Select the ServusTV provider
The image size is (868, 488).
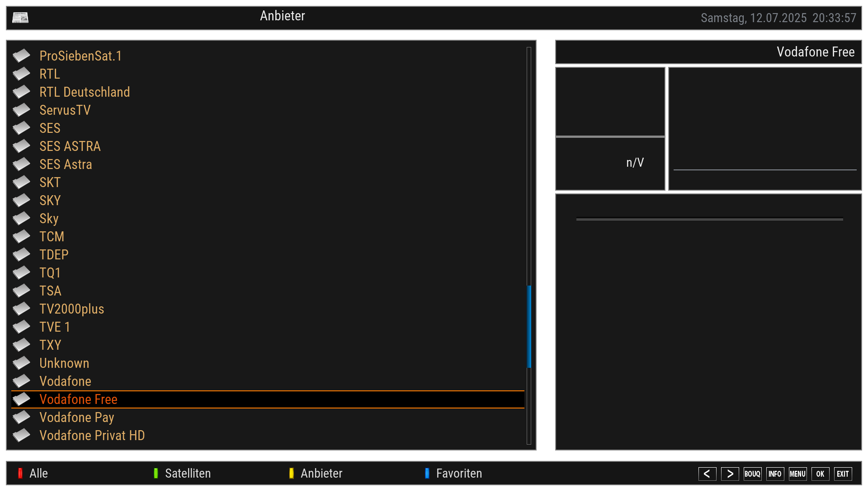268,110
